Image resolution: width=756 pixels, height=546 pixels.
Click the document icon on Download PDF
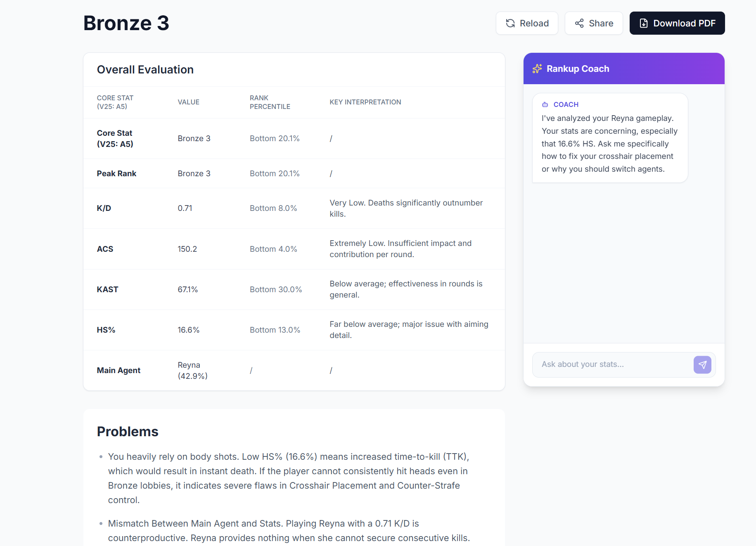[x=644, y=23]
